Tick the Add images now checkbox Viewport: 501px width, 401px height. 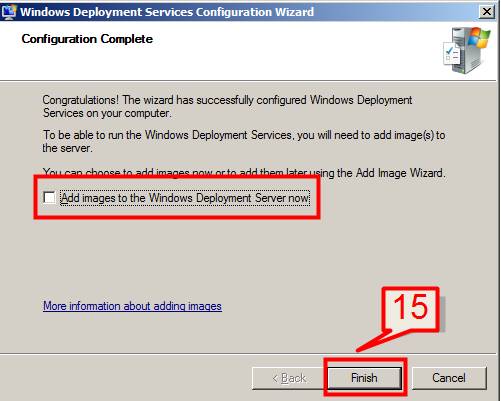coord(49,197)
